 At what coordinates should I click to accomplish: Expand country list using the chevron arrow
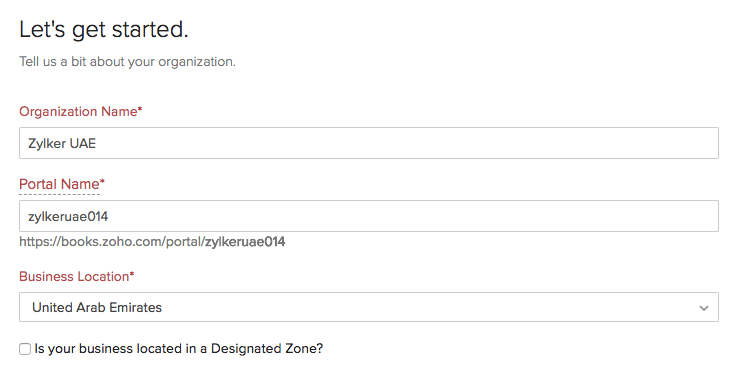(704, 308)
